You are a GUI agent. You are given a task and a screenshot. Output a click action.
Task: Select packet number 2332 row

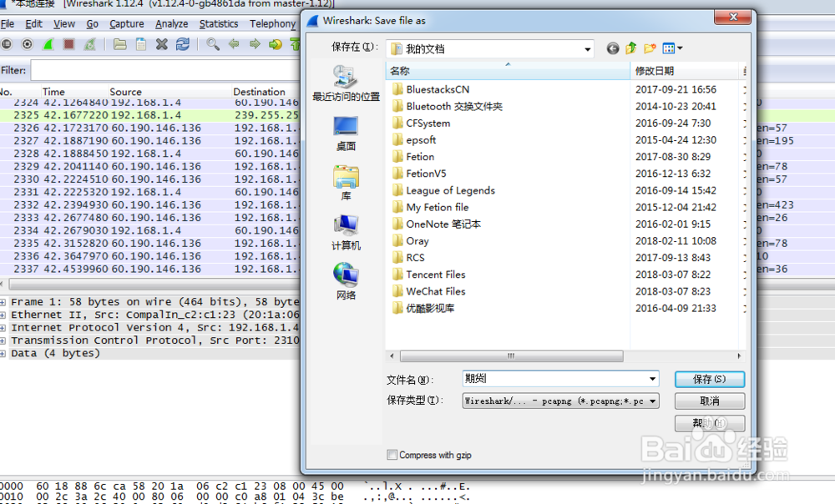pyautogui.click(x=150, y=205)
